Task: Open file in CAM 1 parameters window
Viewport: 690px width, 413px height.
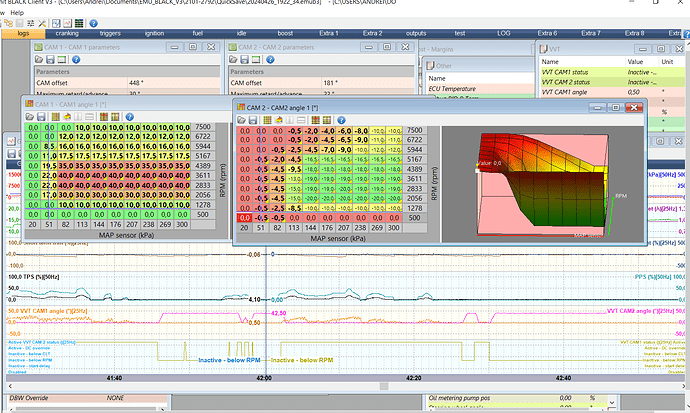Action: [x=40, y=60]
